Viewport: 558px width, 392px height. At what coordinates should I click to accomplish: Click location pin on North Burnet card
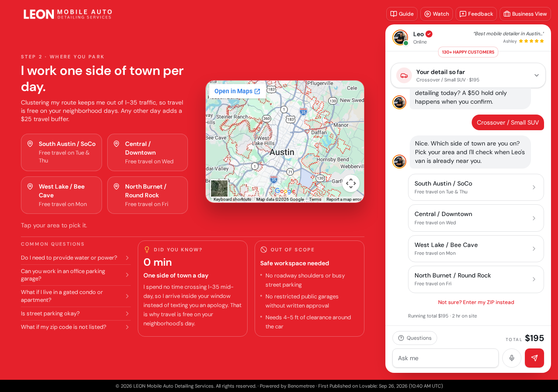116,186
